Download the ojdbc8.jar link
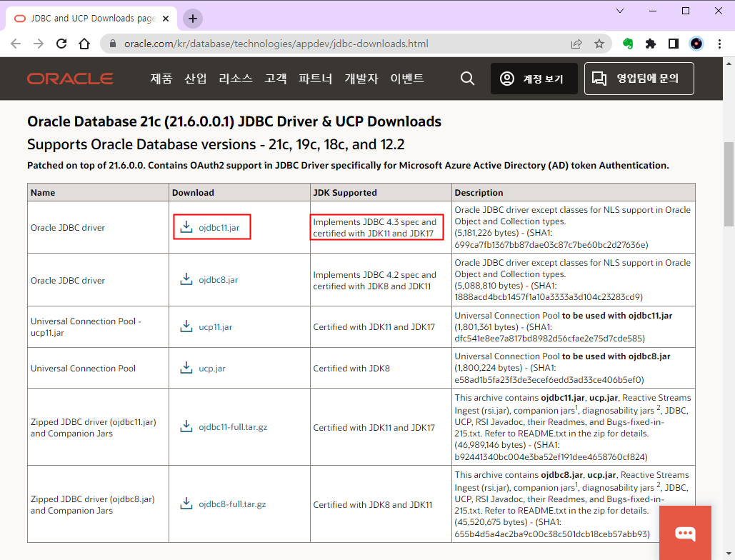735x560 pixels. pyautogui.click(x=219, y=280)
